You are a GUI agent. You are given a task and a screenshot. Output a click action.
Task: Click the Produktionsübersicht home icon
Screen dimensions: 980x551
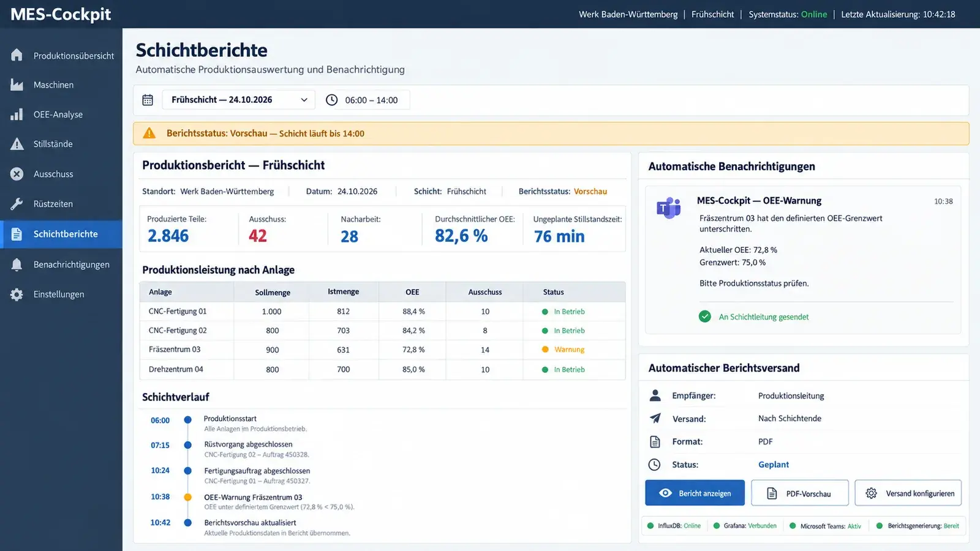(17, 55)
